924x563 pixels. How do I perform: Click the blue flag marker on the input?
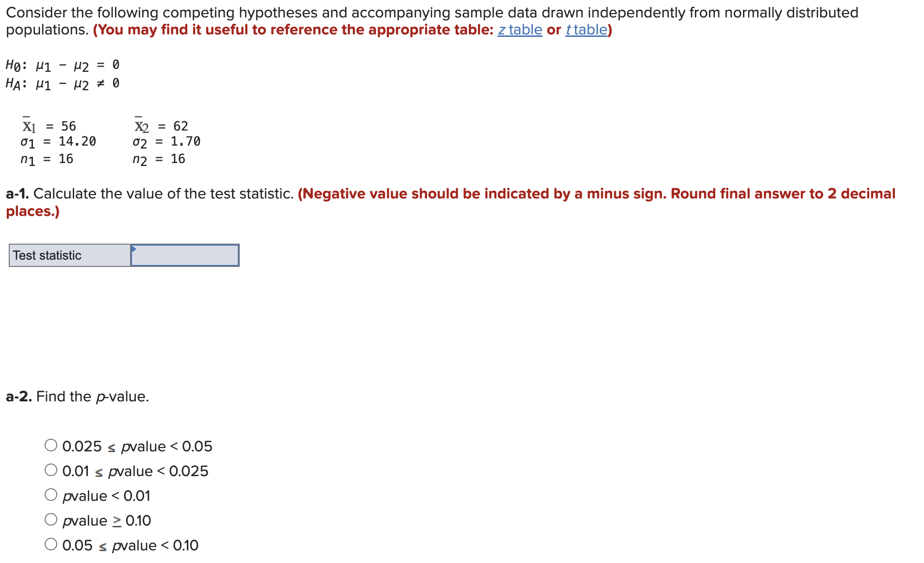click(133, 248)
